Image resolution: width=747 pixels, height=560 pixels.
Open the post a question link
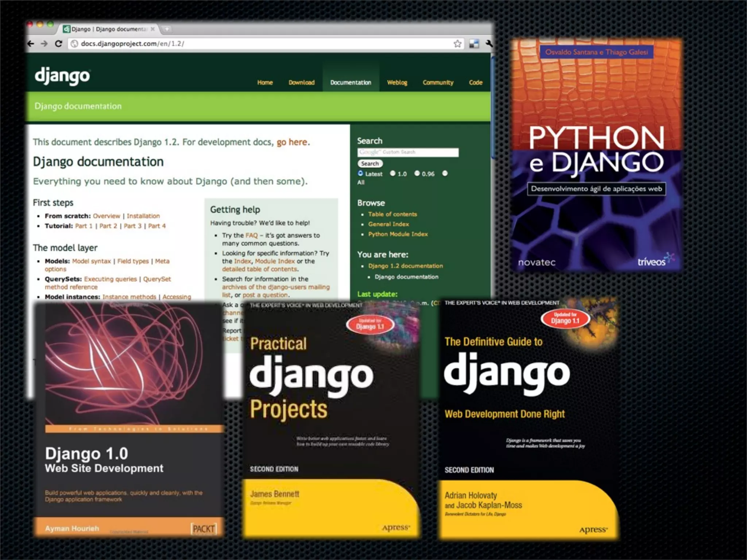pos(266,295)
